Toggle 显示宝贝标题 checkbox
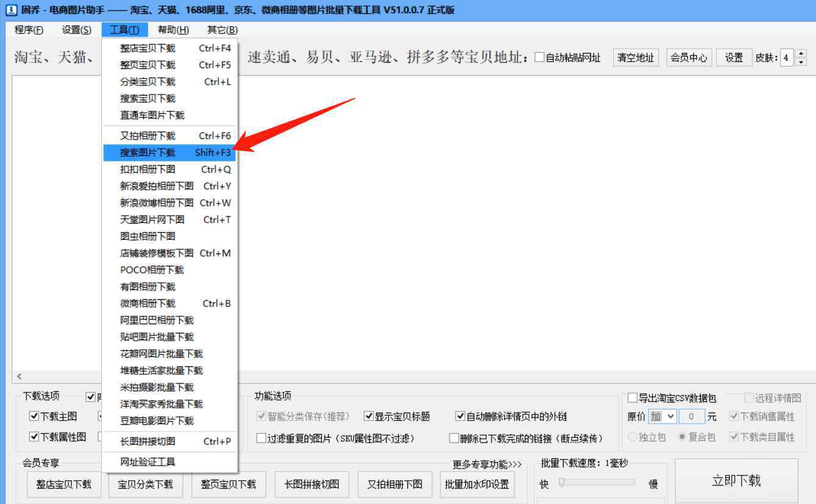 (368, 417)
